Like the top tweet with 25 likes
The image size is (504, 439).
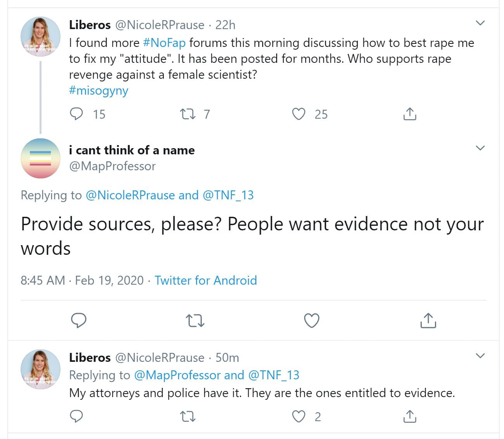pos(298,114)
